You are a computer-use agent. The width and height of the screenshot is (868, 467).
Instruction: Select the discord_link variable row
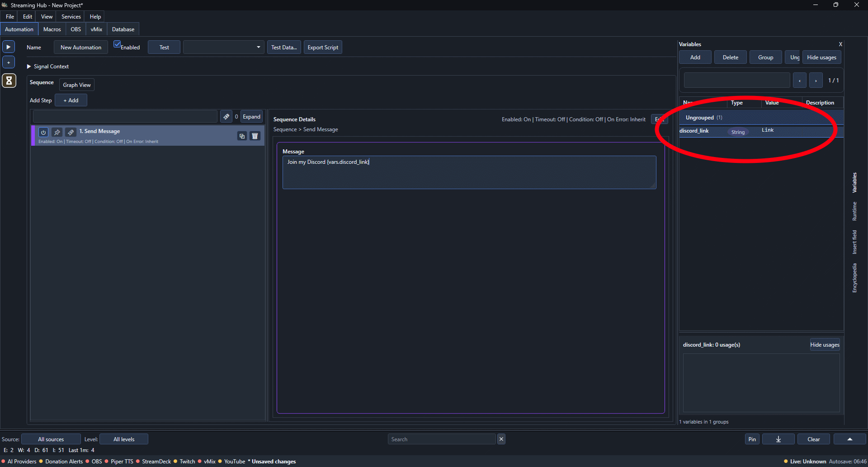click(761, 131)
